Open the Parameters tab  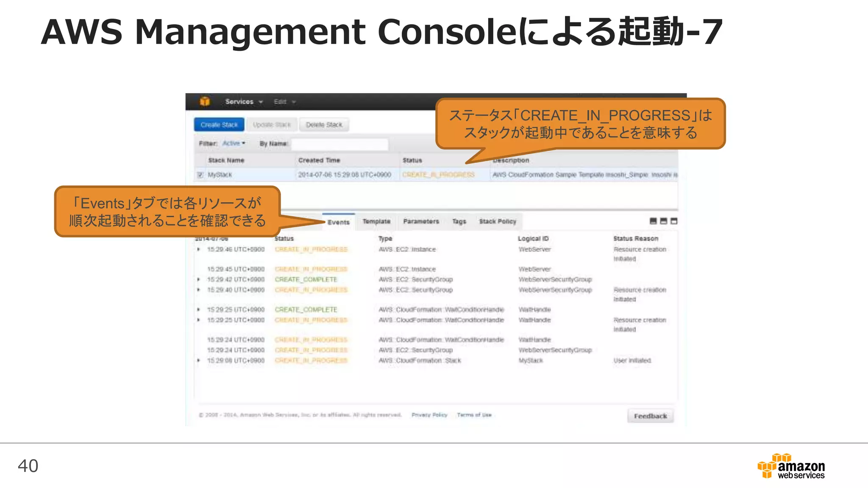pyautogui.click(x=421, y=222)
